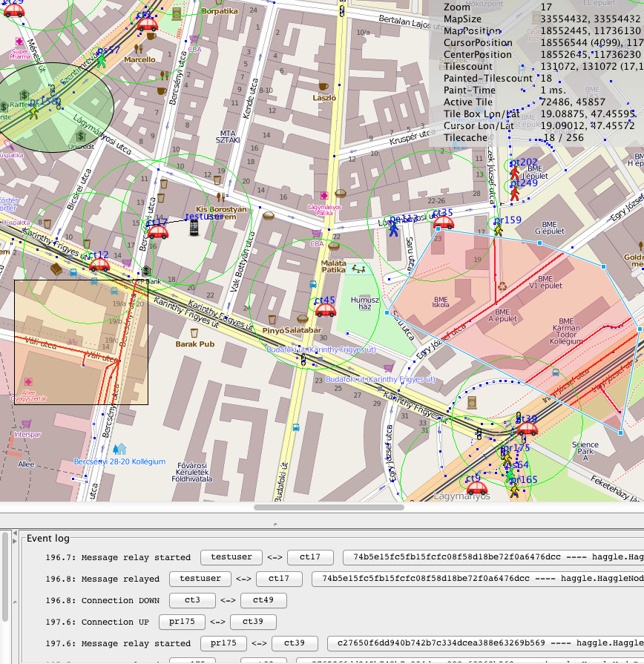Click the Barak Pub drink icon
The image size is (644, 664).
click(194, 333)
